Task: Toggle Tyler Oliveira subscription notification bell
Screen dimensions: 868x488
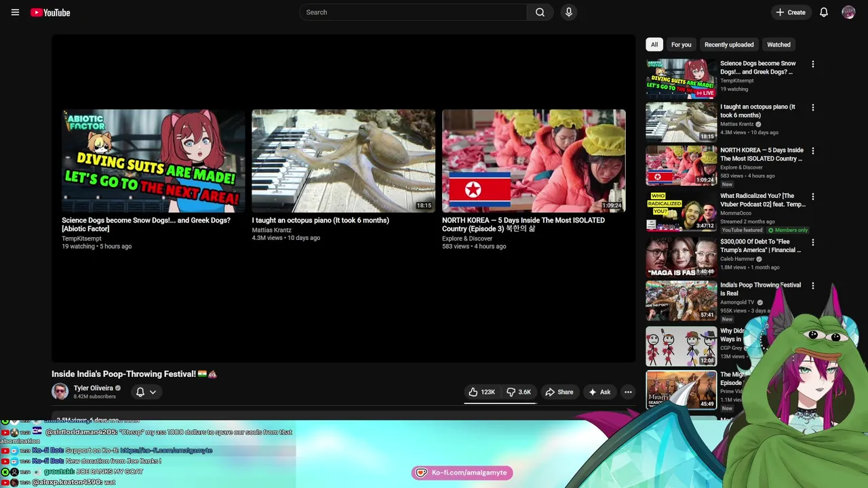Action: pos(146,392)
